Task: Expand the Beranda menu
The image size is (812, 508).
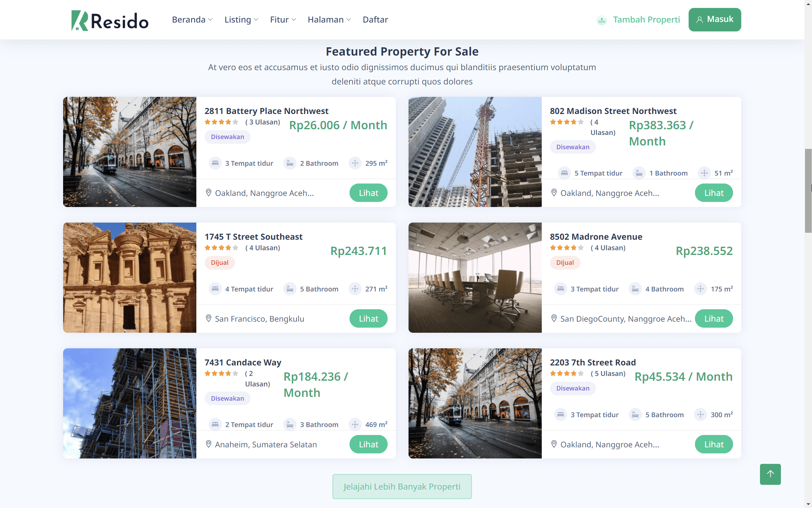Action: (x=192, y=19)
